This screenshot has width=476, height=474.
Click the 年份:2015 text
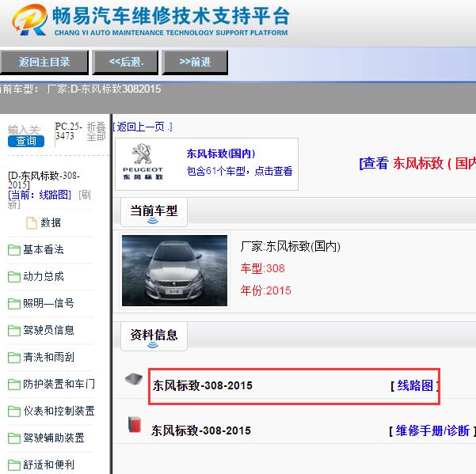pyautogui.click(x=265, y=290)
